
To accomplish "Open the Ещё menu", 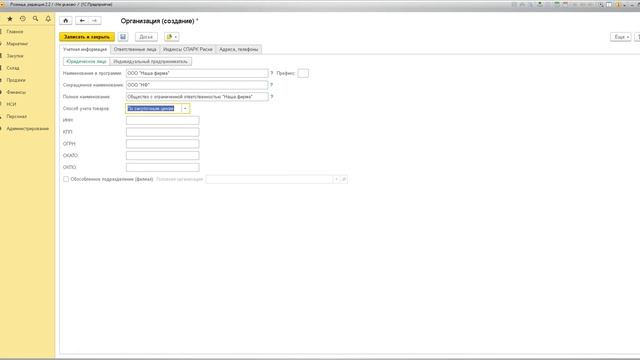I will point(621,37).
